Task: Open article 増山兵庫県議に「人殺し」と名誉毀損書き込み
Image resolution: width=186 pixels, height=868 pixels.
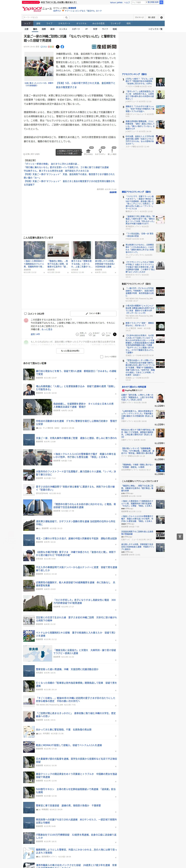Action: tap(76, 388)
